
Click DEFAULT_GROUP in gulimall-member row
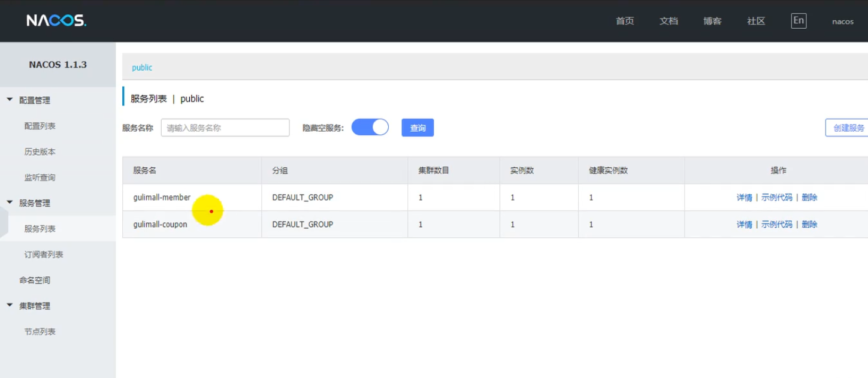(x=303, y=198)
